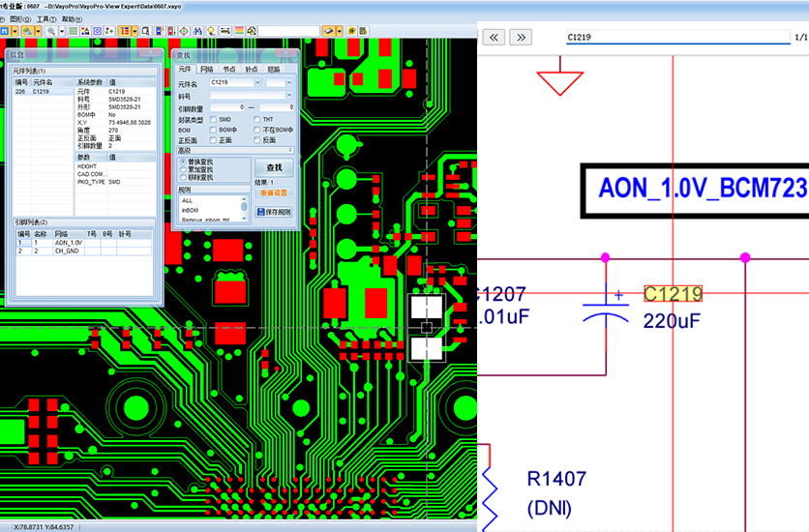Click the 保存规则 save rule button
Screen dimensions: 809x532
click(x=274, y=211)
